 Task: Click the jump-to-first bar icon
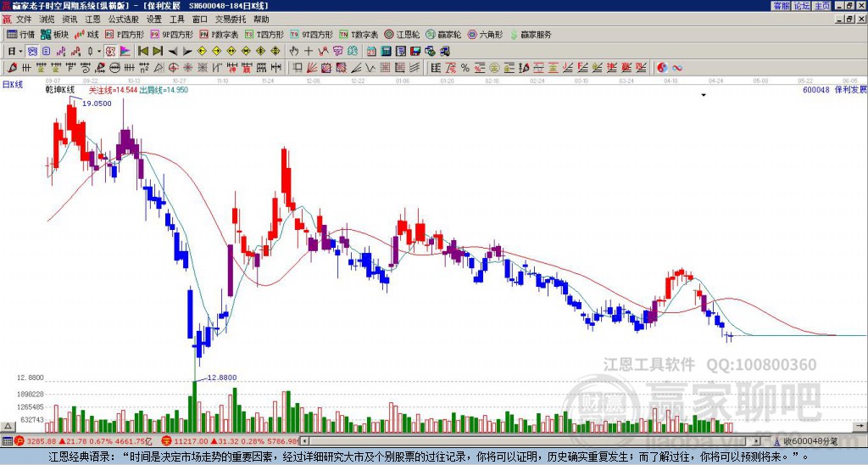point(142,52)
